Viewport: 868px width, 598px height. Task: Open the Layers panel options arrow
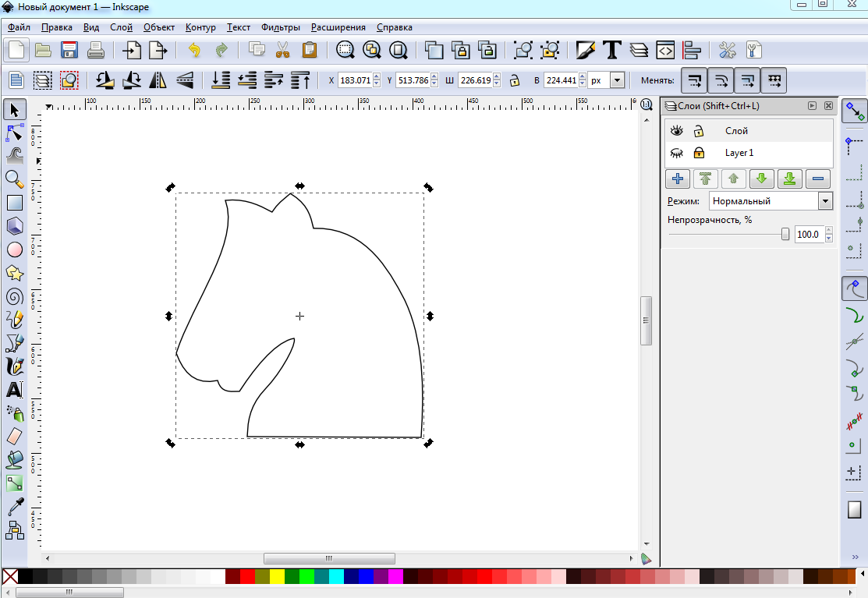[x=812, y=106]
